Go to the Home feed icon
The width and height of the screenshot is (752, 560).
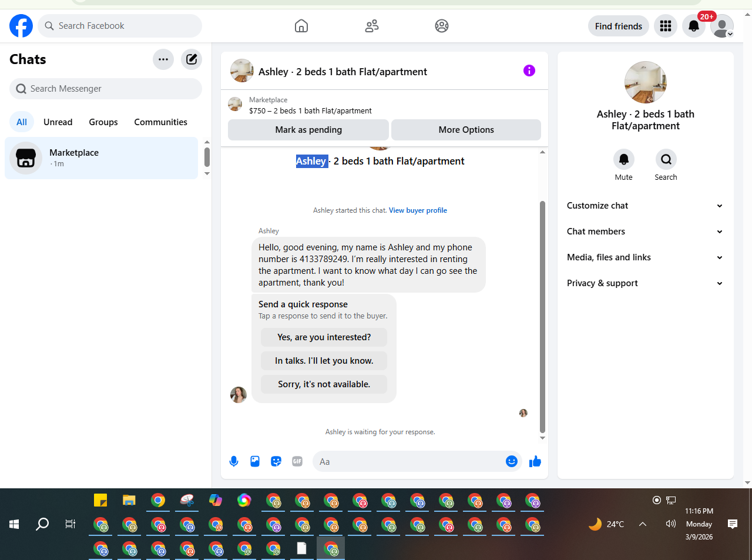tap(301, 26)
